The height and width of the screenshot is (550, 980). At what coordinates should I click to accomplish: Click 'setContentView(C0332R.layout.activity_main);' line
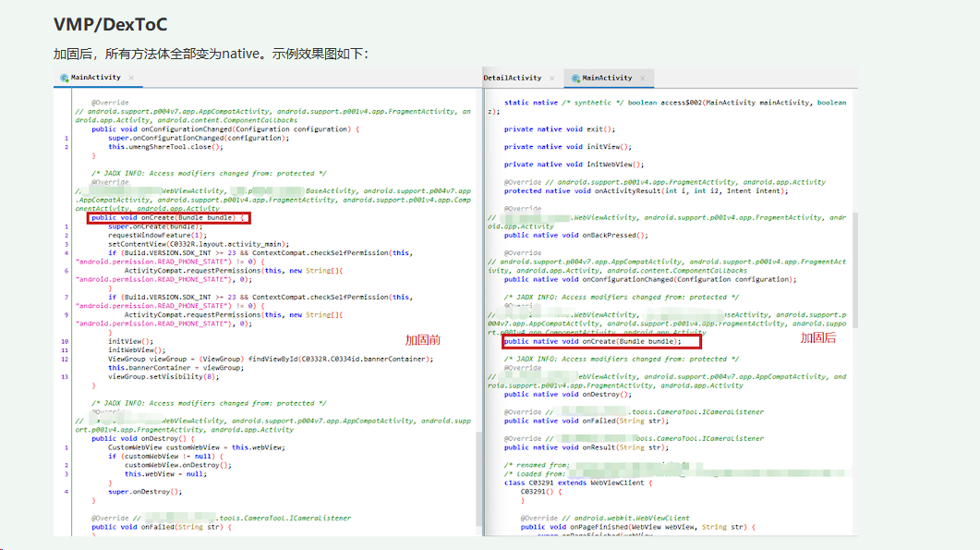[x=199, y=245]
